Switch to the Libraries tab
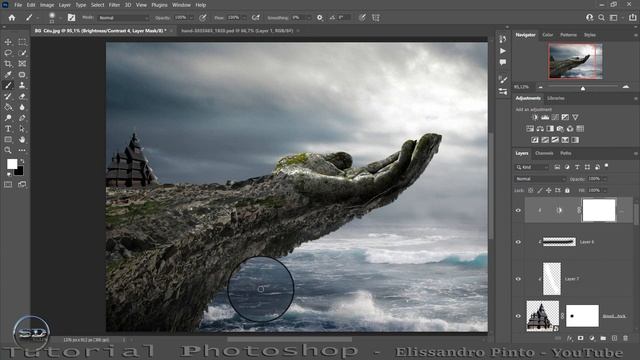Screen dimensions: 640x360 (556, 98)
